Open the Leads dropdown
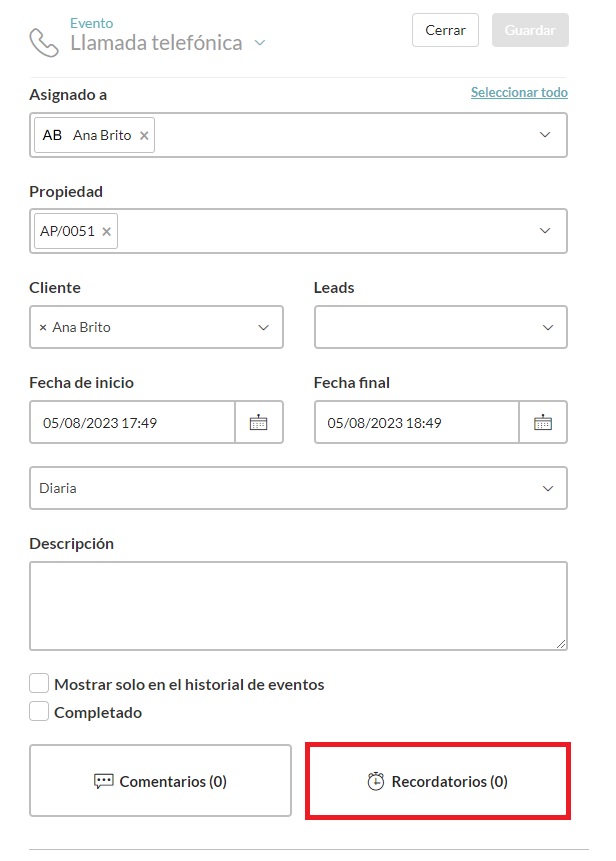 [x=547, y=328]
